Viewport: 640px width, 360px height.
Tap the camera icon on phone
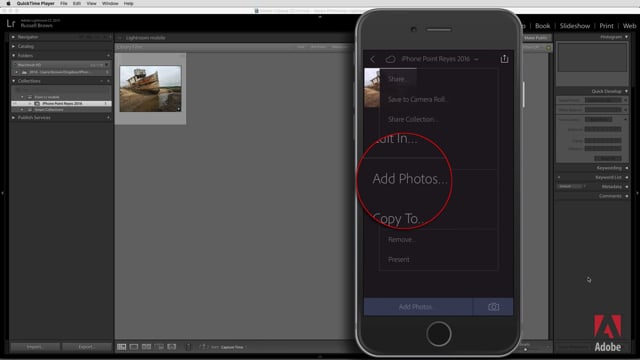[493, 307]
